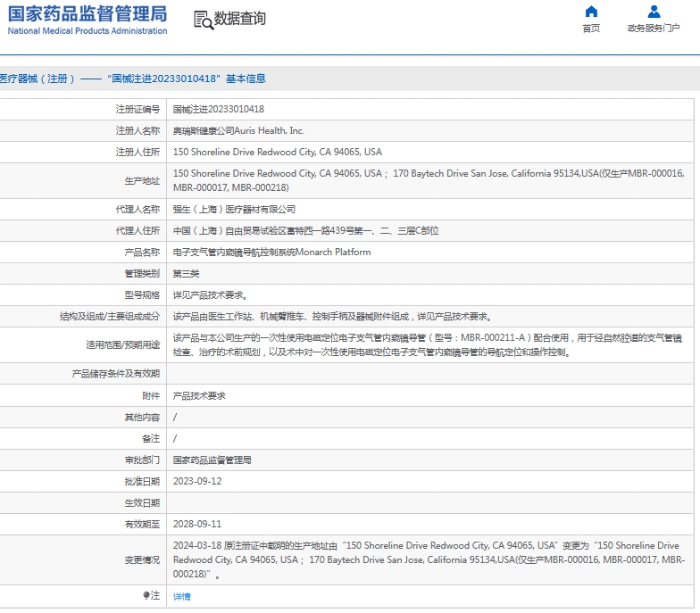
Task: Click the 政务服务门户 text link
Action: [x=654, y=29]
